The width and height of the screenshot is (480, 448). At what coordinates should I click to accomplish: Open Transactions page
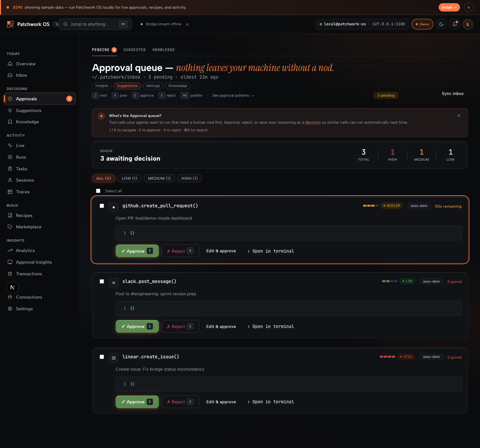pyautogui.click(x=40, y=274)
